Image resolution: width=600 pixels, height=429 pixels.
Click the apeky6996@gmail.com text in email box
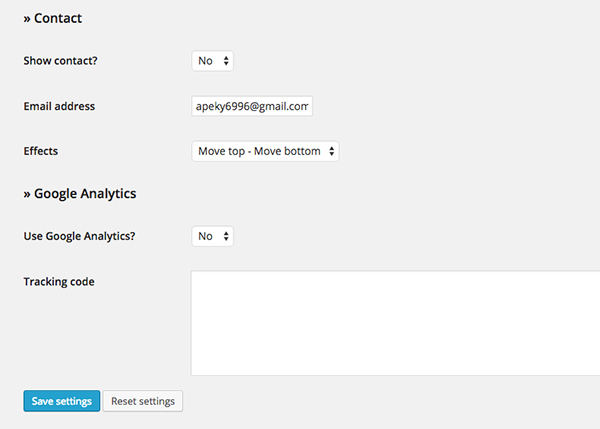click(254, 106)
